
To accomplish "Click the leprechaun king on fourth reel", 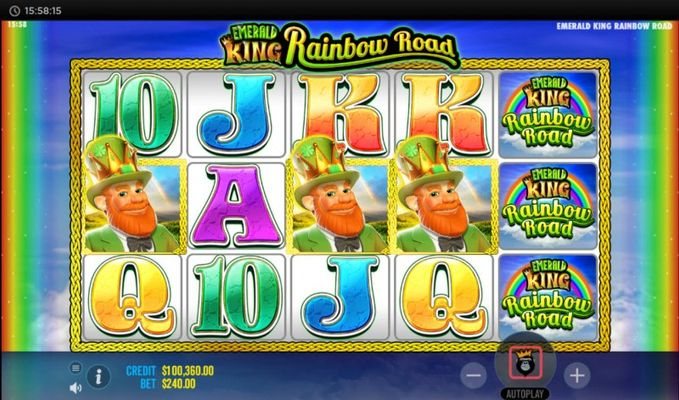I will 444,198.
